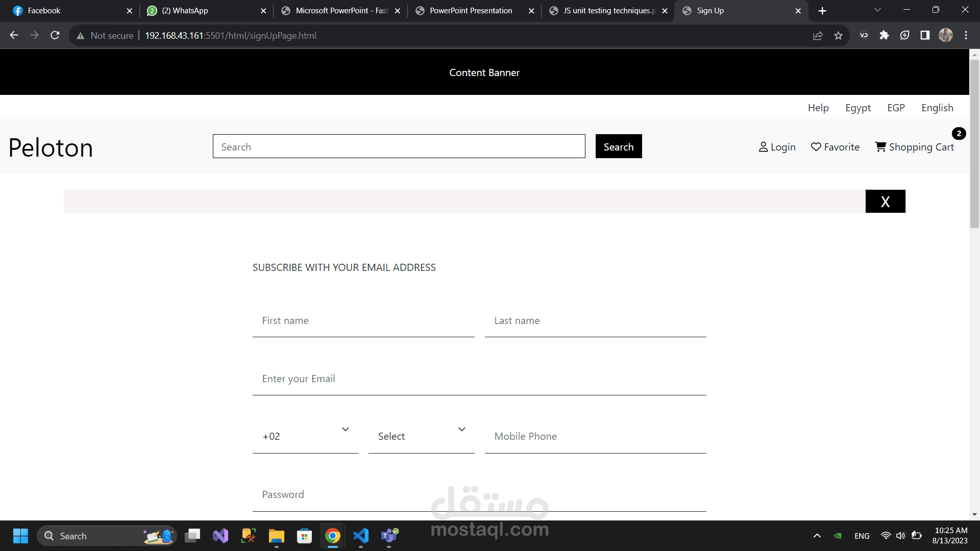
Task: Click the share page icon
Action: click(x=818, y=36)
